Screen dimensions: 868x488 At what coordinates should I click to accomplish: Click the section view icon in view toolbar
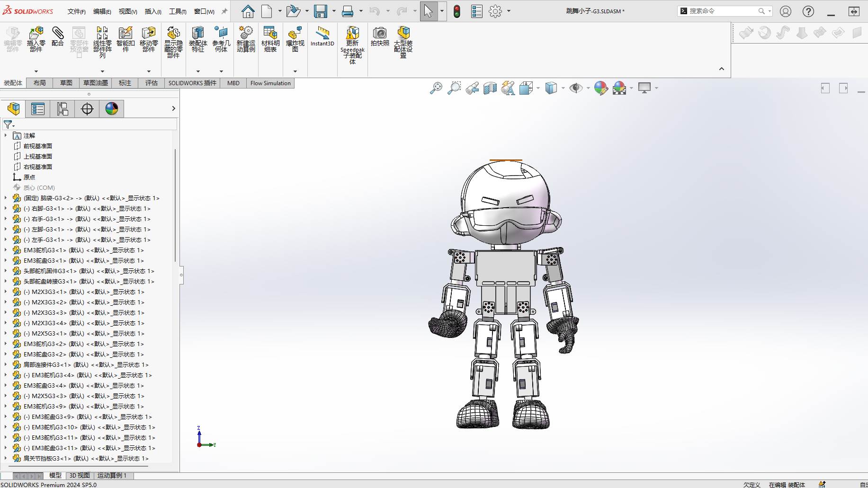point(490,88)
